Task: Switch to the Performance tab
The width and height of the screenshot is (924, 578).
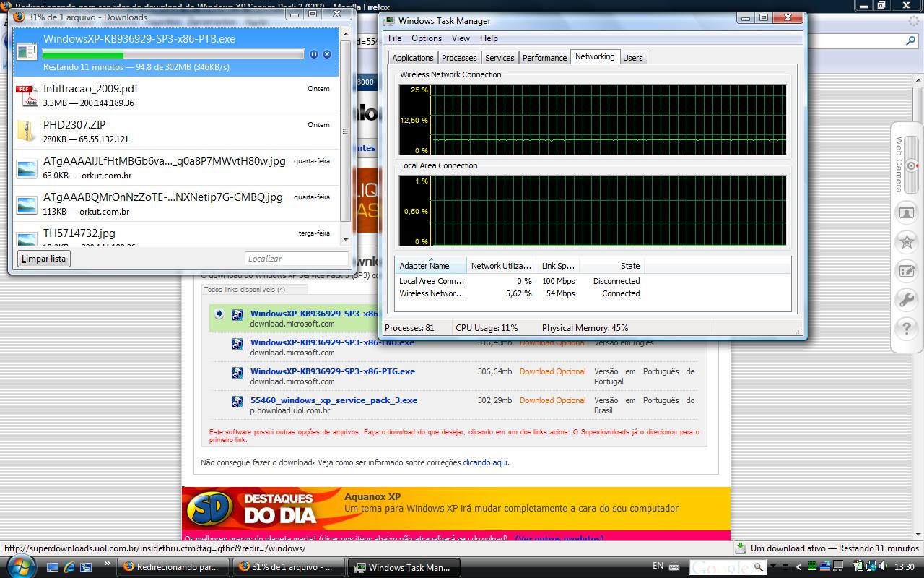Action: (x=544, y=58)
